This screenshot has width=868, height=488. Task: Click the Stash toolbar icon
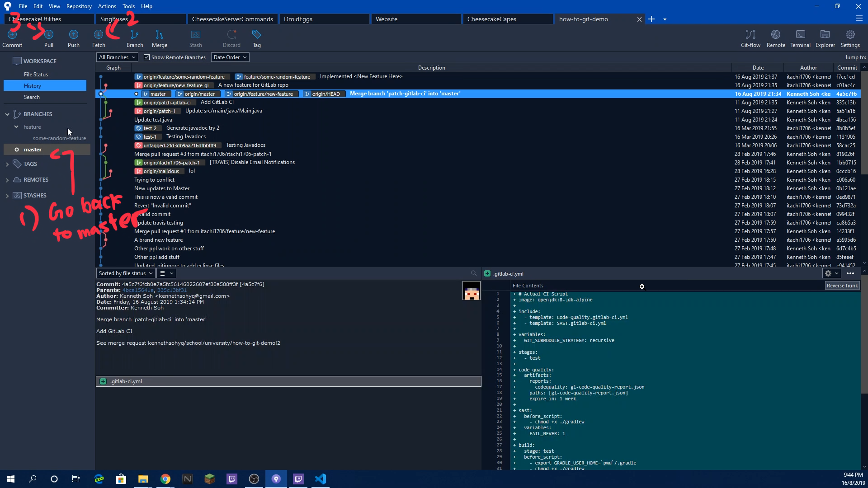[196, 38]
